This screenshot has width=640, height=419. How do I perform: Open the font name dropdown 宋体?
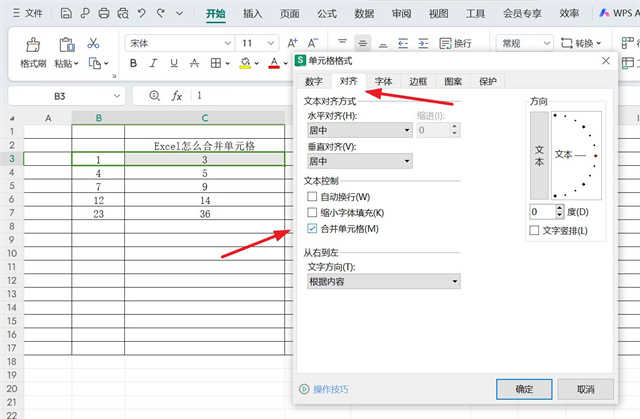coord(228,43)
